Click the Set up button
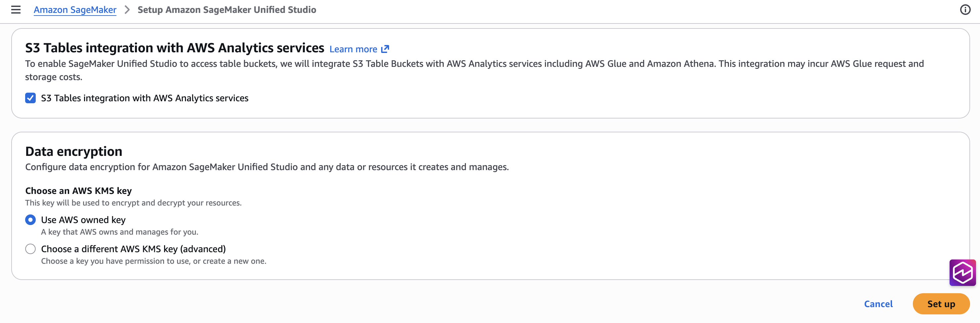 pos(941,303)
